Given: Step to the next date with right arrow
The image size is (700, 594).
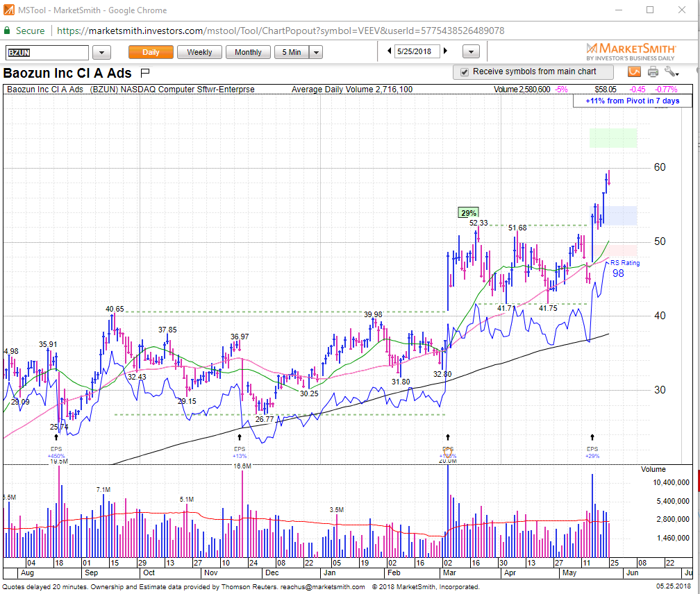Looking at the screenshot, I should coord(445,51).
